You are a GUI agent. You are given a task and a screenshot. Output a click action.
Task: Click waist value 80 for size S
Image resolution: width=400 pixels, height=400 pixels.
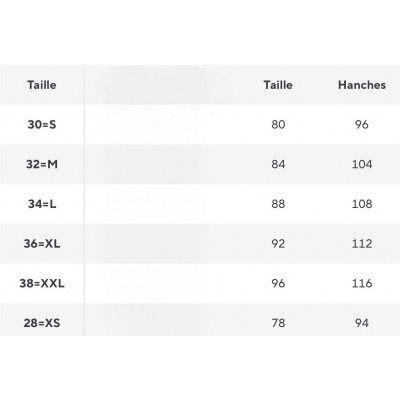tap(278, 125)
